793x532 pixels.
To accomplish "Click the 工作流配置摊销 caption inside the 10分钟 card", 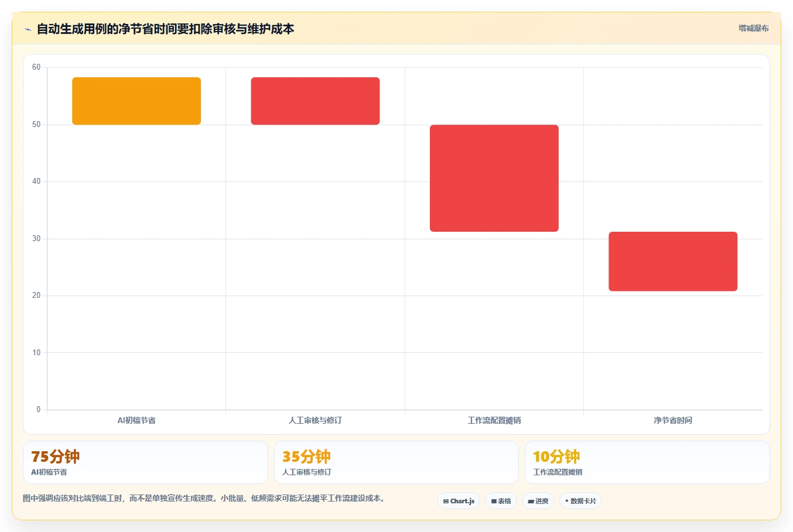I will (x=557, y=472).
